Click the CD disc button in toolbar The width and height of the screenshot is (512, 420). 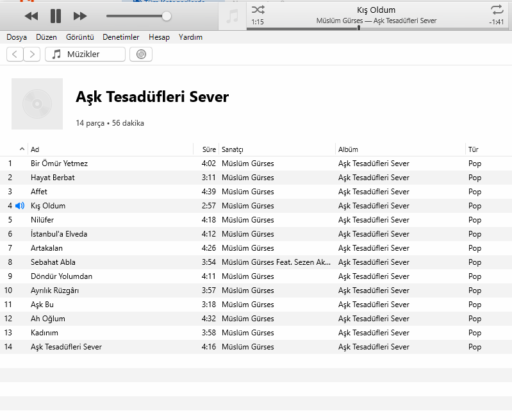(141, 55)
